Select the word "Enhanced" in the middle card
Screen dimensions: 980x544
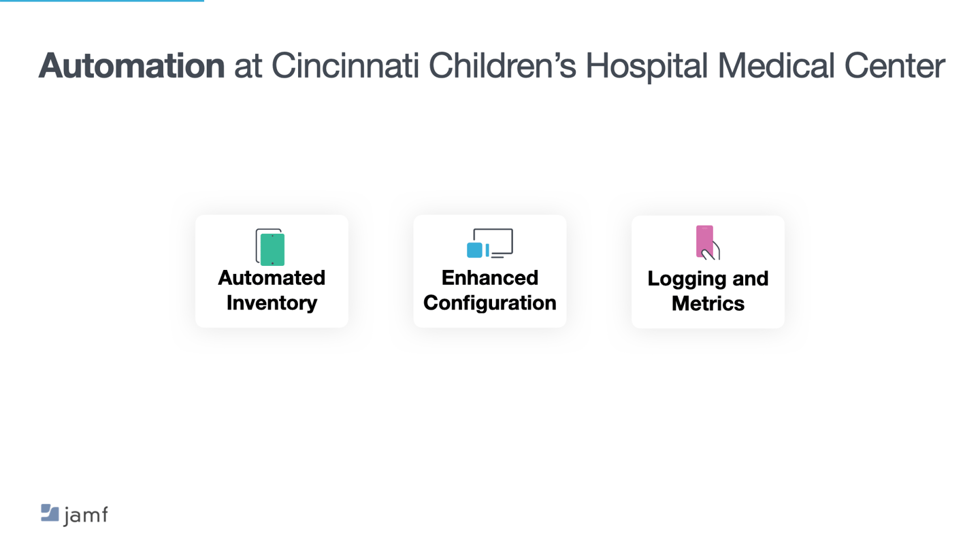coord(490,277)
